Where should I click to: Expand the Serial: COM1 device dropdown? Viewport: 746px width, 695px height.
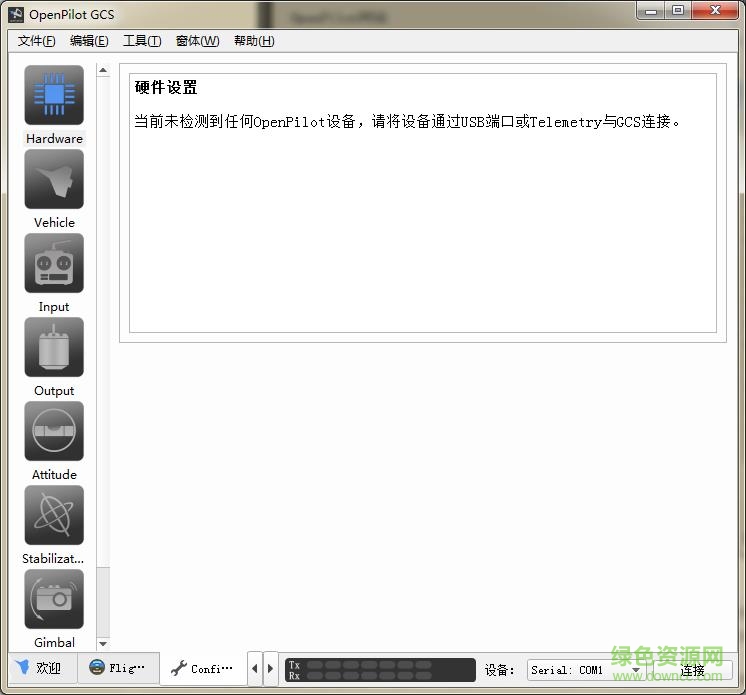tap(587, 670)
